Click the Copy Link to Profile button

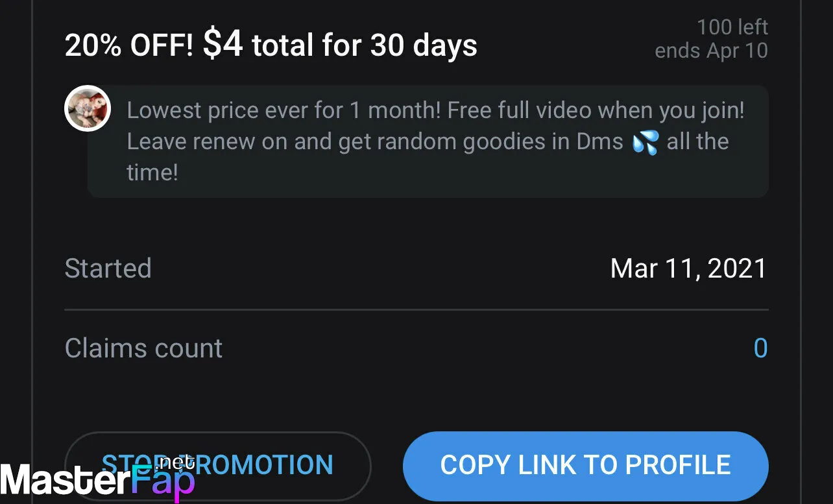[x=585, y=466]
